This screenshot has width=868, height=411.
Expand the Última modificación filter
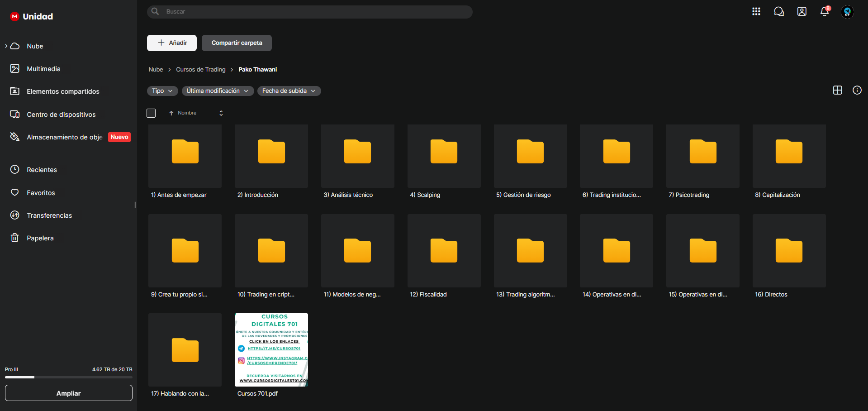point(218,91)
